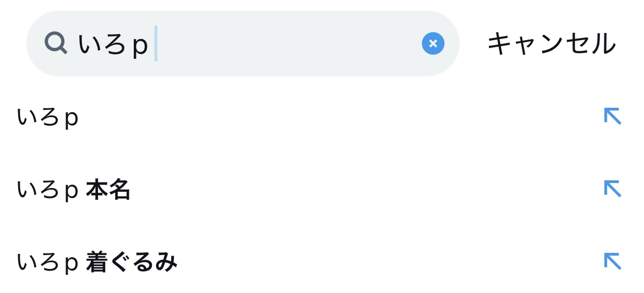Clear the search text with the X icon
Screen dimensions: 644x293
click(433, 43)
